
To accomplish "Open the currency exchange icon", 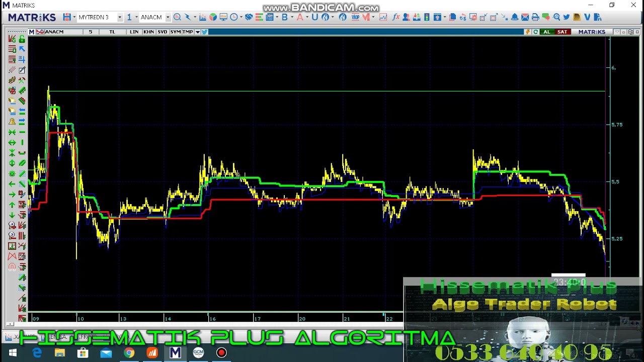I will (463, 17).
